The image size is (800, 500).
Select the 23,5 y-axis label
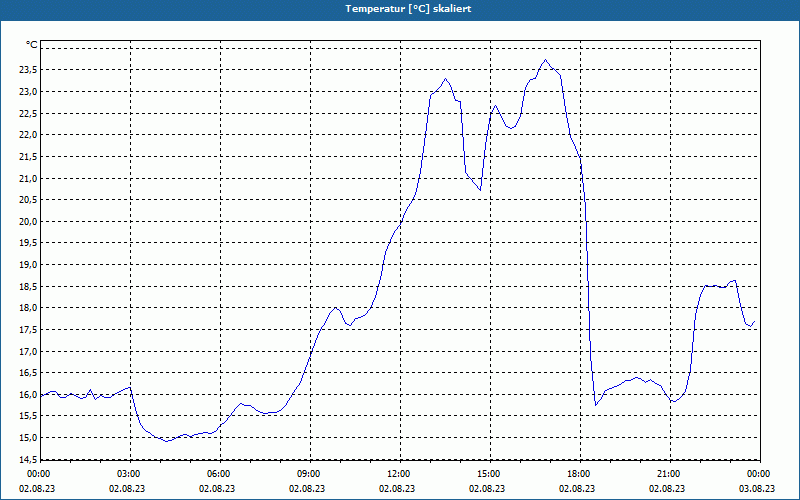tap(28, 70)
